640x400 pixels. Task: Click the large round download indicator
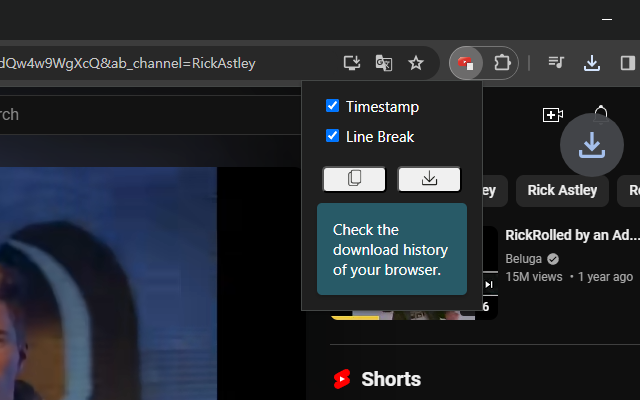tap(592, 145)
